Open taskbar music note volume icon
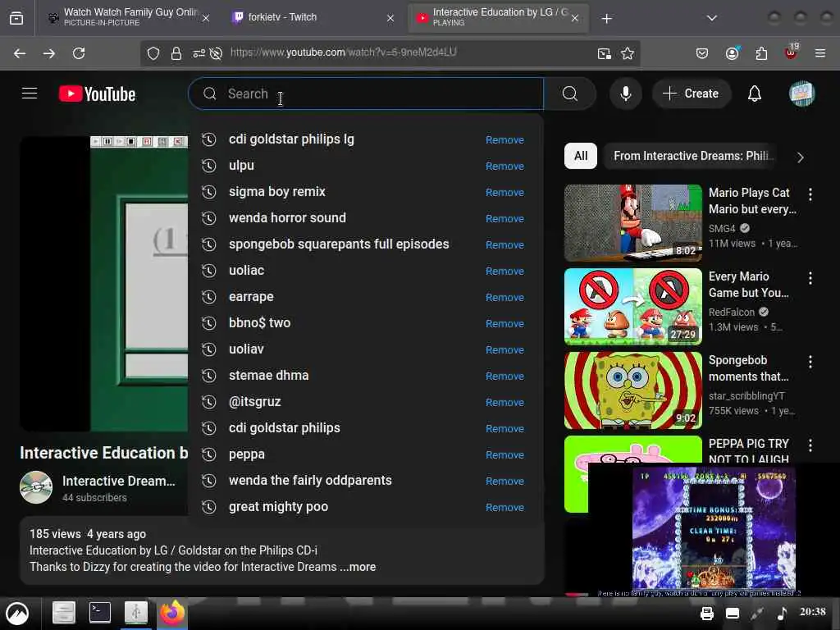This screenshot has height=630, width=840. [x=782, y=613]
